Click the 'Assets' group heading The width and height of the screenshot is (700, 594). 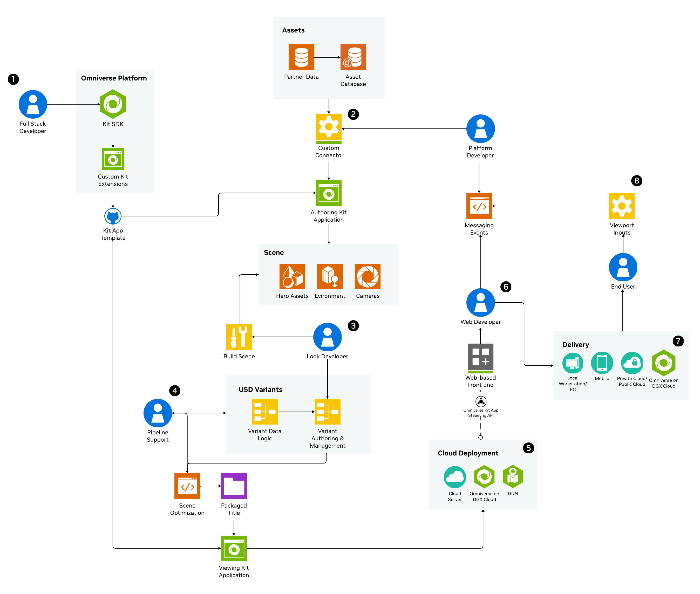[x=293, y=30]
